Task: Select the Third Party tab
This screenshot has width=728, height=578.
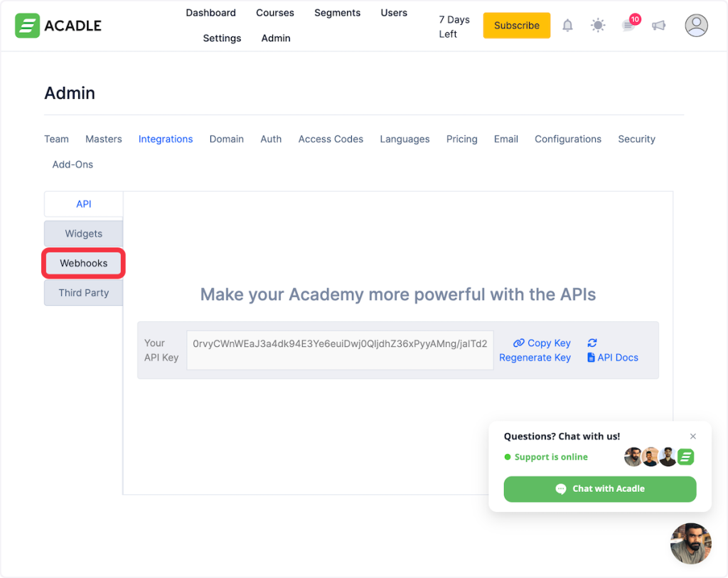Action: click(x=84, y=293)
